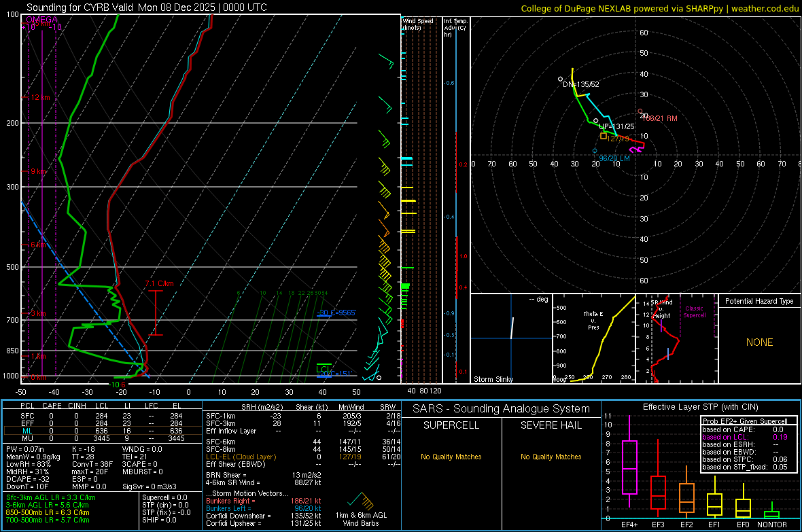The height and width of the screenshot is (532, 802).
Task: Click the 1km & 6km AGL wind barb symbol
Action: (x=361, y=501)
